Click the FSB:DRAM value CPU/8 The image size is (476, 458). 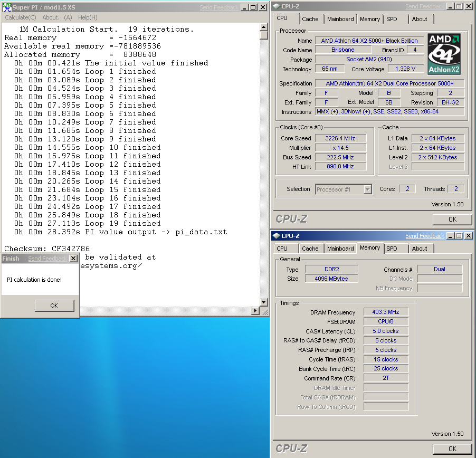386,321
